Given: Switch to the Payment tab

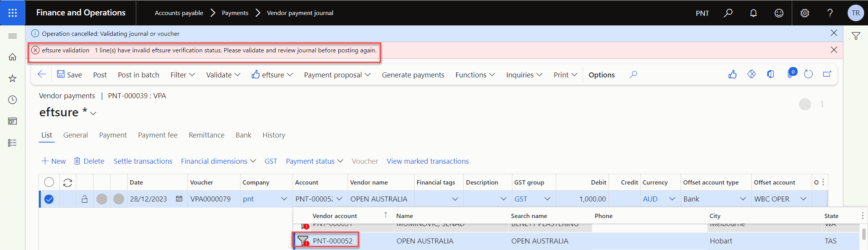Looking at the screenshot, I should tap(113, 135).
